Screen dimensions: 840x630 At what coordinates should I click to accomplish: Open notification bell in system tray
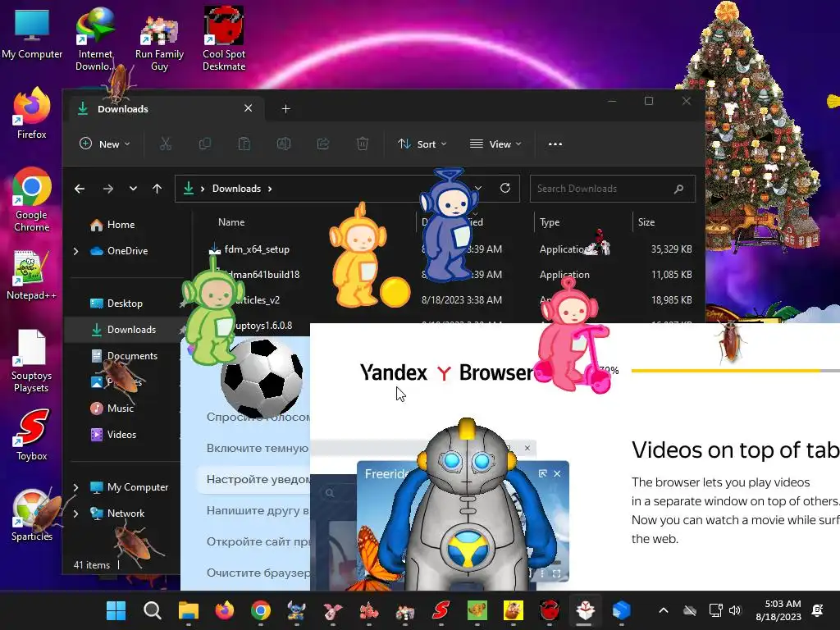pyautogui.click(x=818, y=610)
